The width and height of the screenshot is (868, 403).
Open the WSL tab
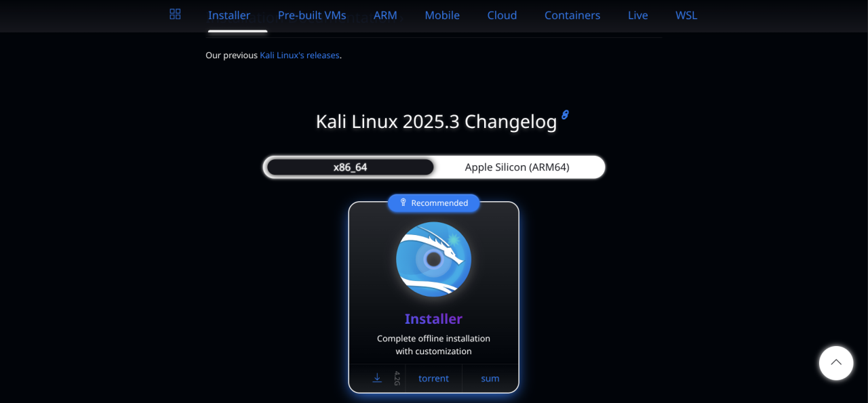pyautogui.click(x=686, y=15)
